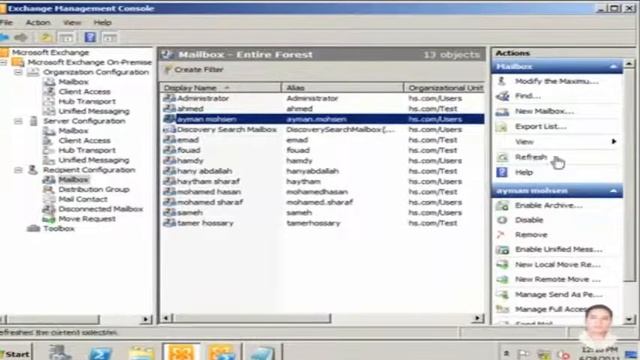Open the Windows Start button
Viewport: 640px width, 360px height.
coord(16,353)
